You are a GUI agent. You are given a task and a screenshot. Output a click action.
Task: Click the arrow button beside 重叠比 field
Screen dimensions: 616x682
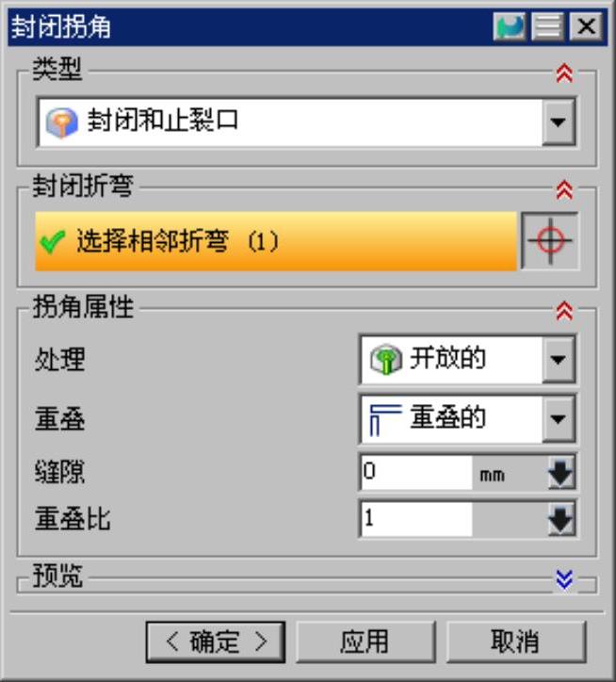coord(561,519)
